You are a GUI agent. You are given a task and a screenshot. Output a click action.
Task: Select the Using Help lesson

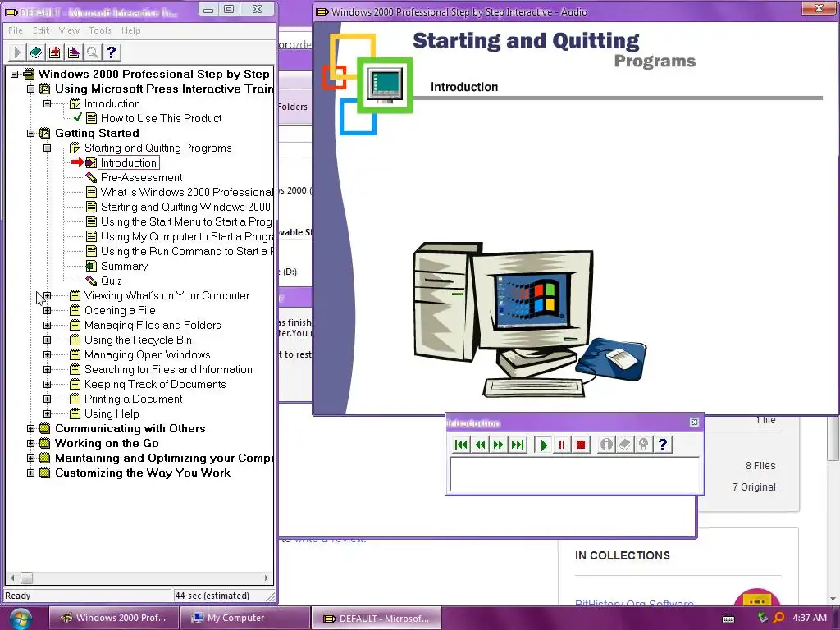[x=112, y=413]
